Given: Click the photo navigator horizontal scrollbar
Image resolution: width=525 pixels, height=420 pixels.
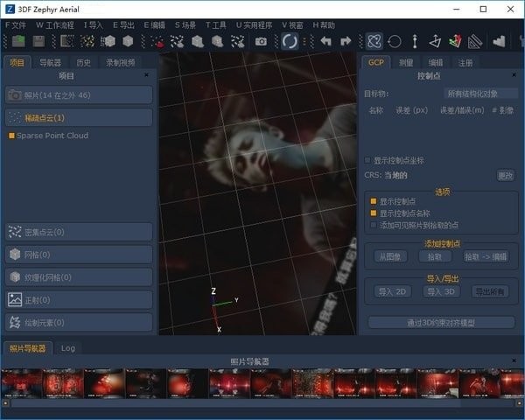Looking at the screenshot, I should (x=262, y=403).
